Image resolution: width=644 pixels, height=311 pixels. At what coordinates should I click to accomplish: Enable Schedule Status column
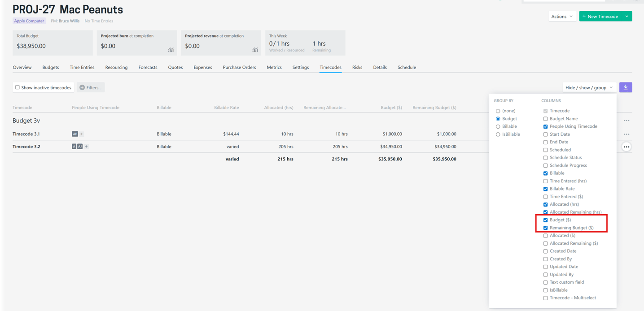tap(545, 158)
